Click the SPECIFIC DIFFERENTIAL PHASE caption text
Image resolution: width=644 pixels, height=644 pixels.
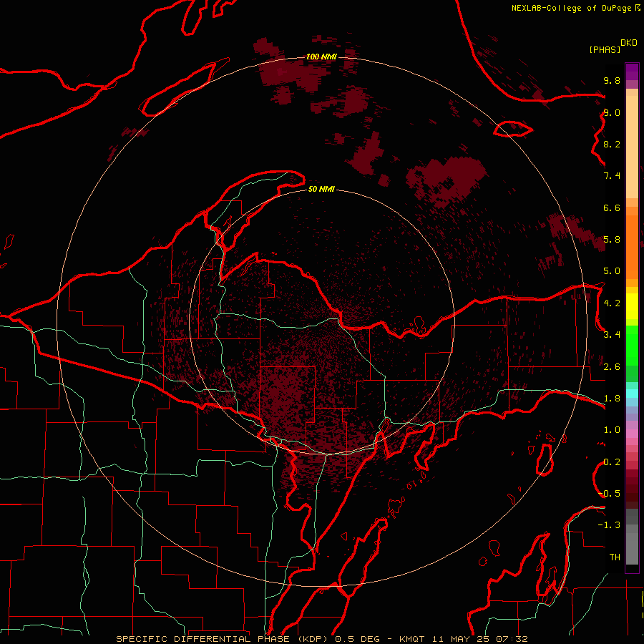pos(205,639)
